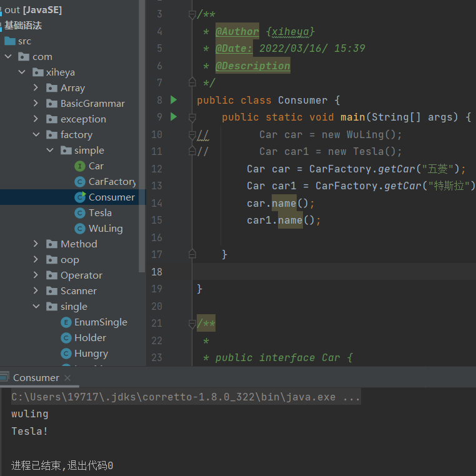Expand the BasicGrammar package
Image resolution: width=476 pixels, height=476 pixels.
pos(36,103)
